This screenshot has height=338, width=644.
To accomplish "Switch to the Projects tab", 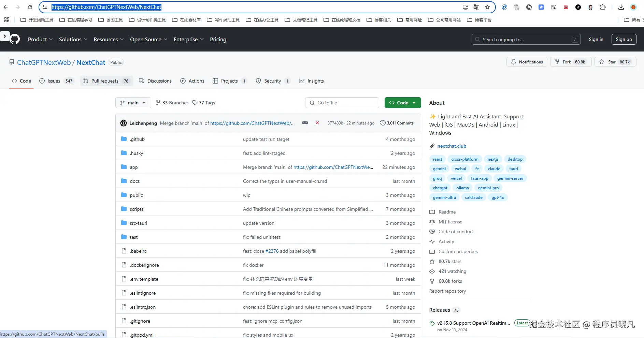I will click(x=229, y=81).
